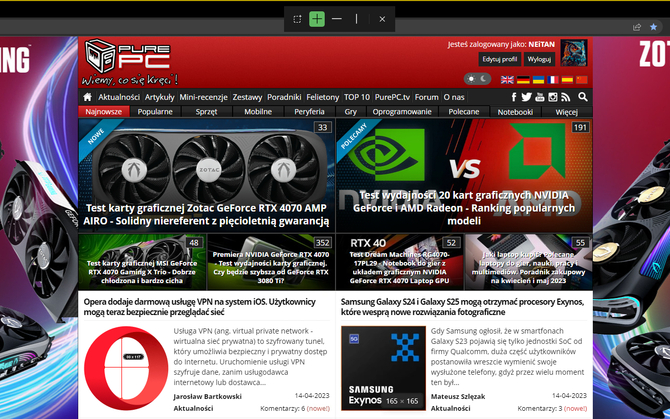The width and height of the screenshot is (670, 419).
Task: Toggle the light/dark theme switch
Action: (x=477, y=79)
